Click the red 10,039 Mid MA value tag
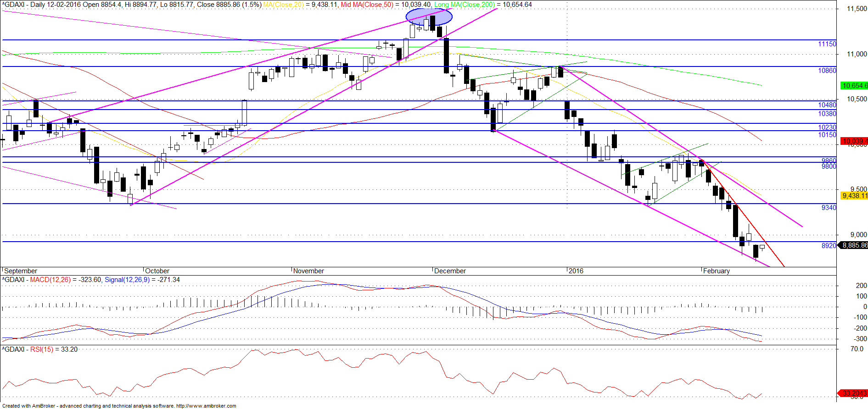This screenshot has width=868, height=409. 854,141
